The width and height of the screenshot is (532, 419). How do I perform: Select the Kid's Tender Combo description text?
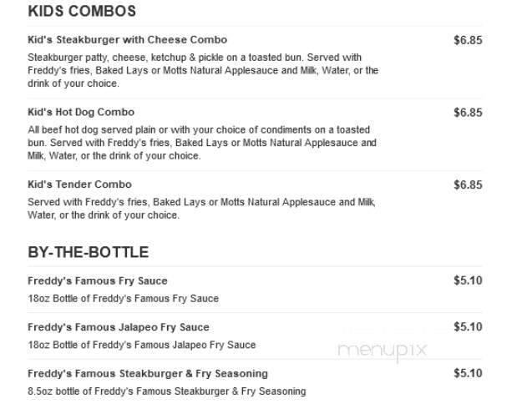coord(201,209)
